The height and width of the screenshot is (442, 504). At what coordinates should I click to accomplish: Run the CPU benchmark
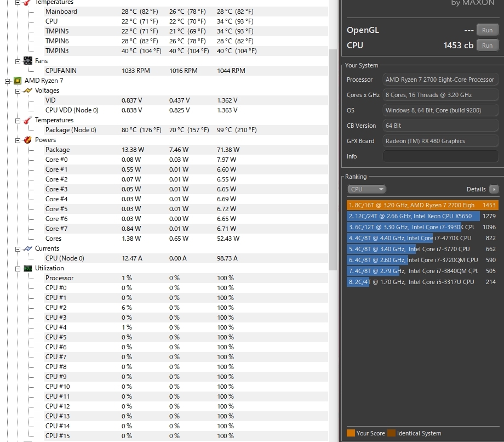point(487,46)
